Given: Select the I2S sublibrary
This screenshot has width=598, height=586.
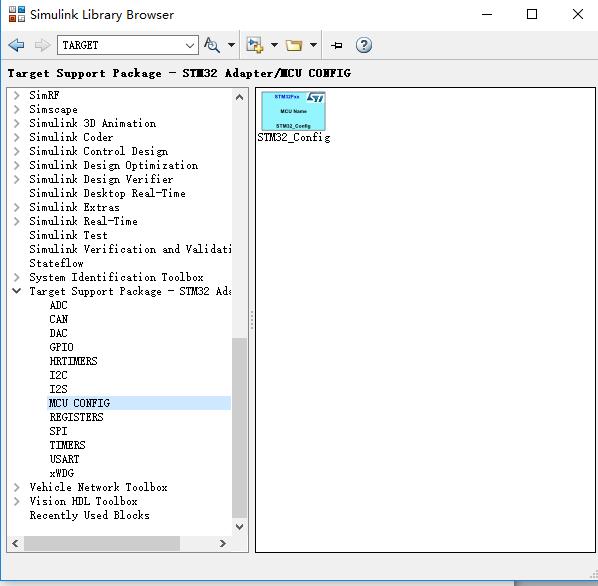Looking at the screenshot, I should [58, 389].
